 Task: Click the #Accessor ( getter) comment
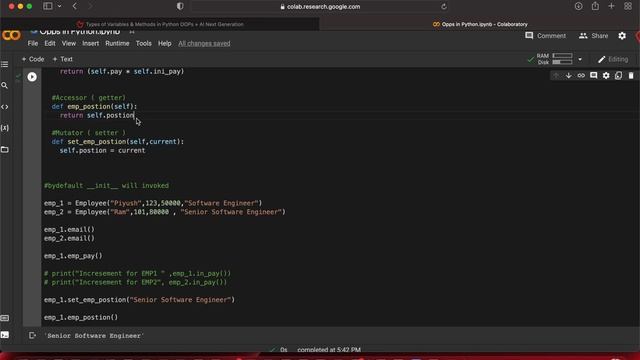click(89, 98)
